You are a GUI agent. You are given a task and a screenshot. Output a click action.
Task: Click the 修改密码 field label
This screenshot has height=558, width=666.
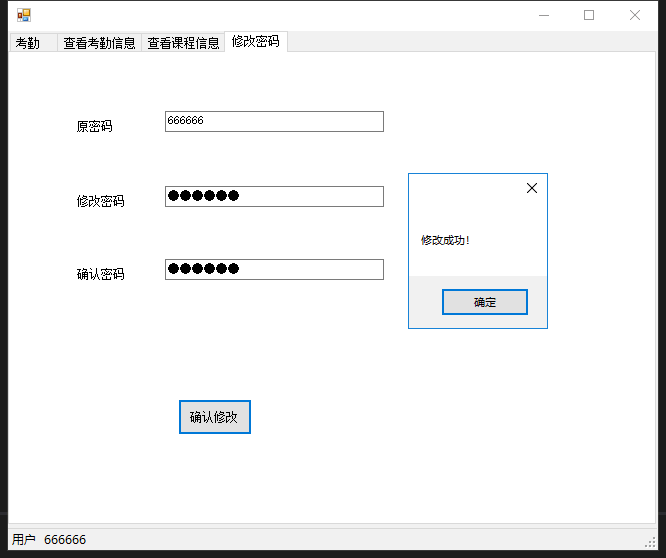click(101, 201)
